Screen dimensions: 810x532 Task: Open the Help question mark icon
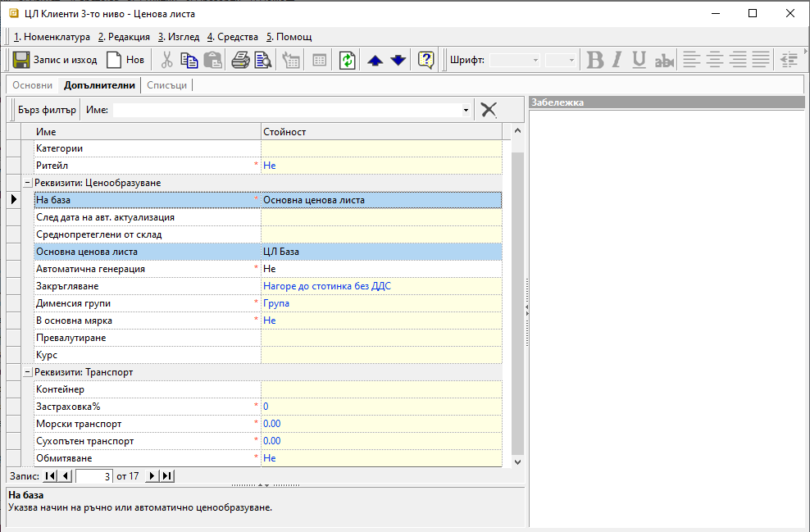coord(425,60)
